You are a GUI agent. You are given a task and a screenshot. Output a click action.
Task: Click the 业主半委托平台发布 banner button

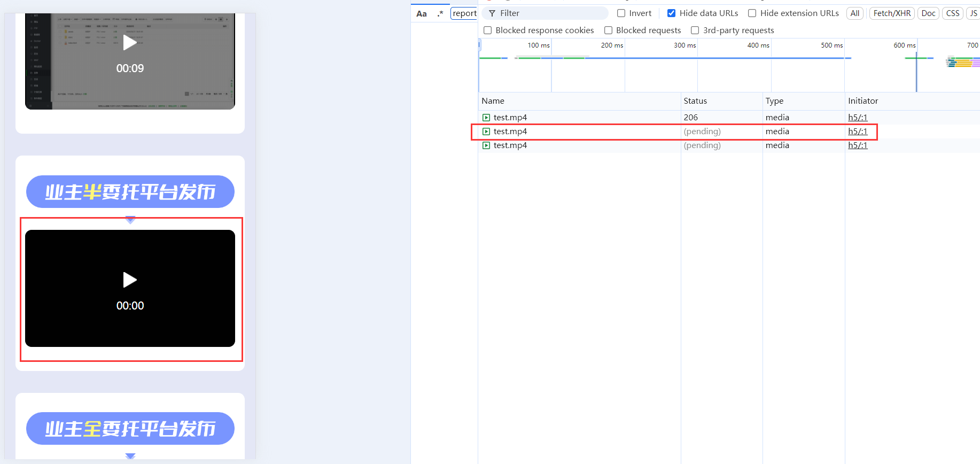pyautogui.click(x=130, y=191)
